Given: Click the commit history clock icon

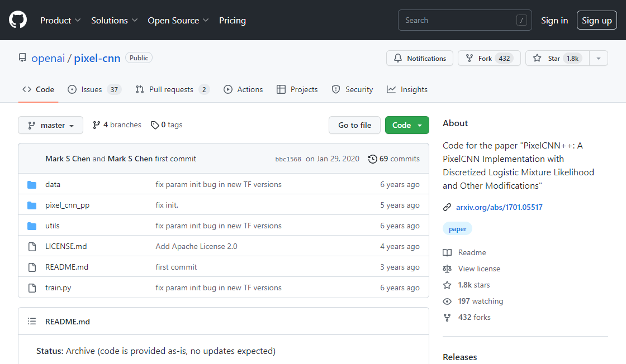Looking at the screenshot, I should 372,159.
